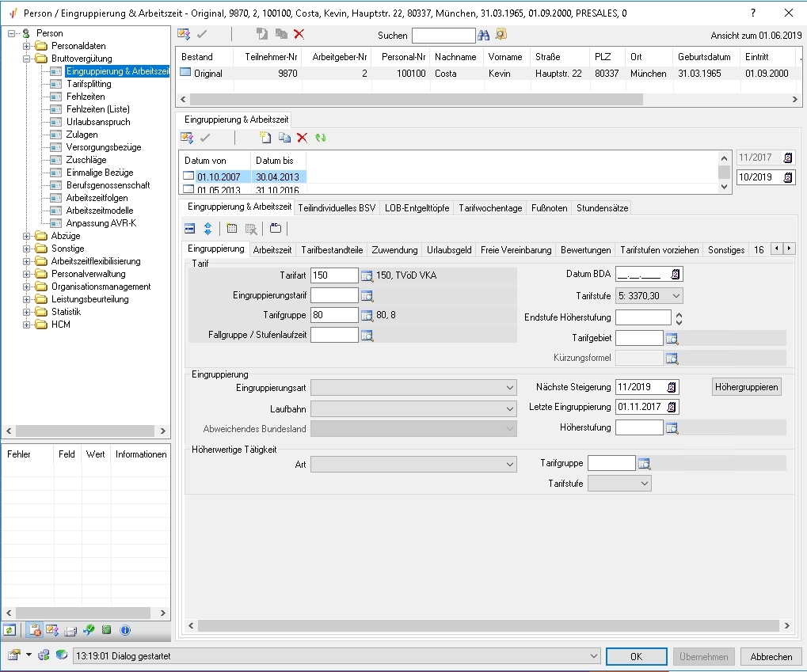Image resolution: width=807 pixels, height=672 pixels.
Task: Open the Eingruppierungsart dropdown
Action: coord(509,388)
